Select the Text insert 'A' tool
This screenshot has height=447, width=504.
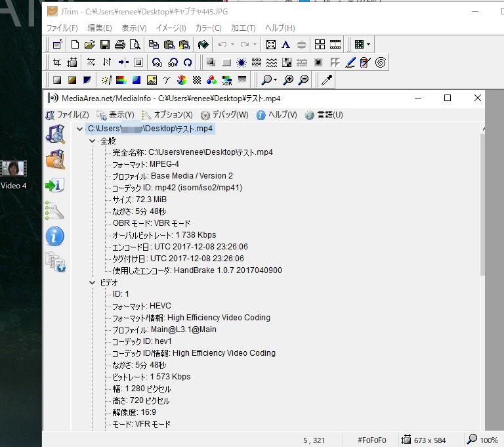pyautogui.click(x=285, y=45)
